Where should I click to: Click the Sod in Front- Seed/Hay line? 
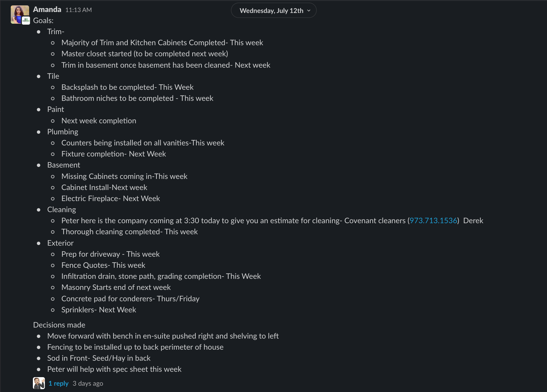[99, 358]
